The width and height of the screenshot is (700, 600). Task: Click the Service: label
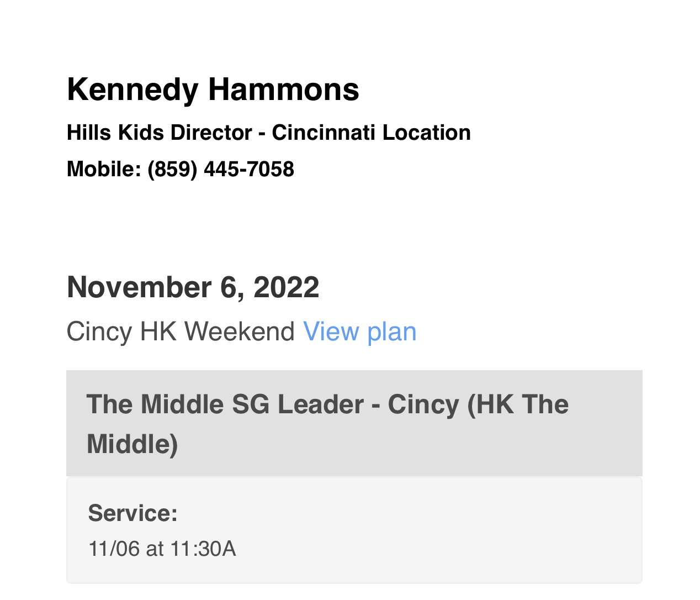[133, 513]
